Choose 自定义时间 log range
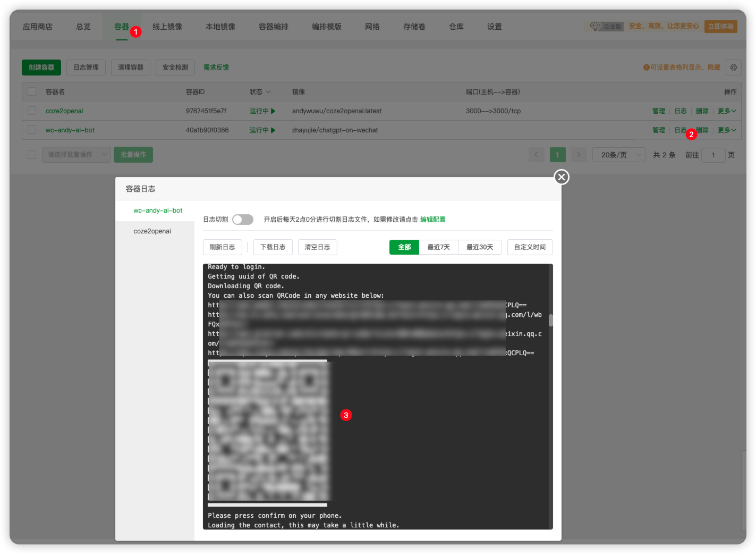Viewport: 756px width, 554px height. [530, 247]
